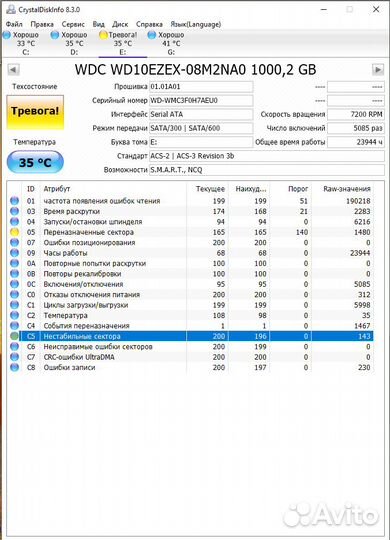Click status icon of Повторы рекалибровки row
390x540 pixels.
(14, 273)
